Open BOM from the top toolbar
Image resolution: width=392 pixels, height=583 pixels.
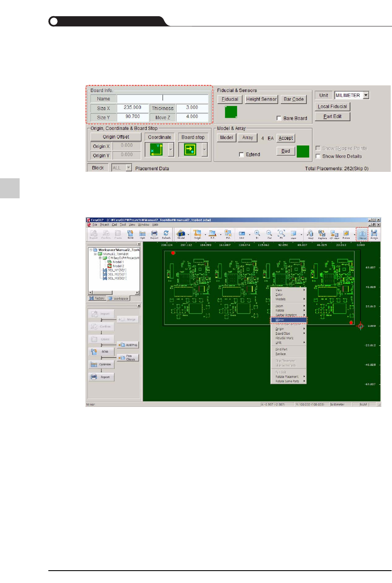(130, 234)
